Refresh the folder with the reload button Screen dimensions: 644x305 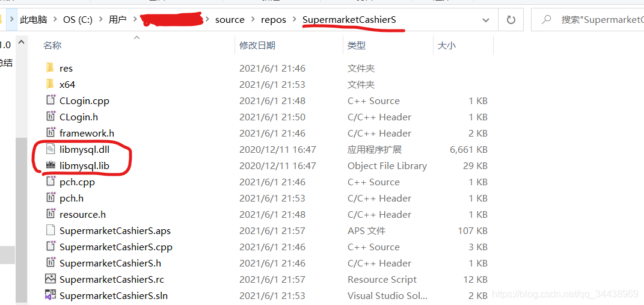coord(511,20)
